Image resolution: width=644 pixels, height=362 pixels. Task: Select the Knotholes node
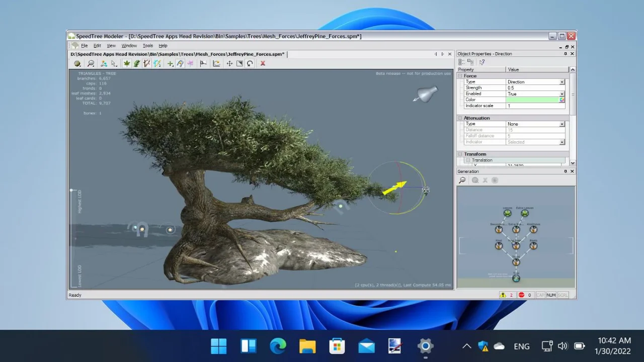(x=533, y=229)
